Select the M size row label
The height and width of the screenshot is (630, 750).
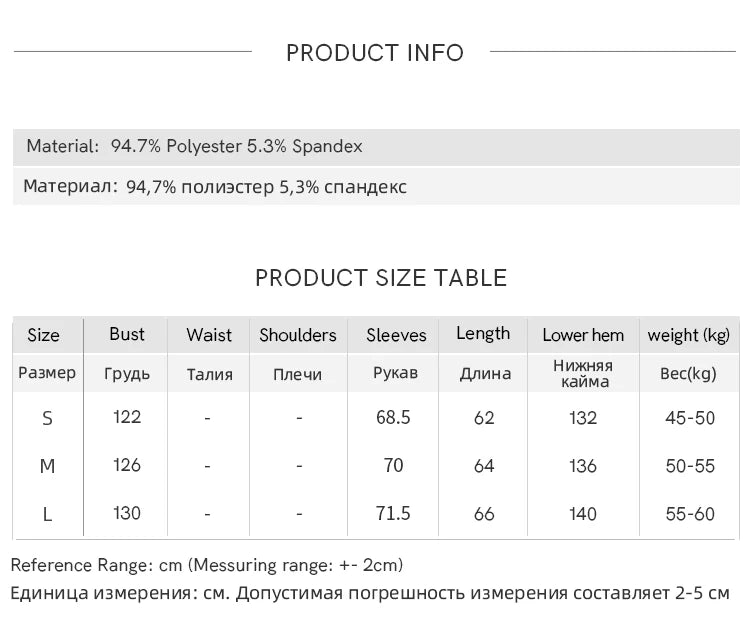[47, 466]
